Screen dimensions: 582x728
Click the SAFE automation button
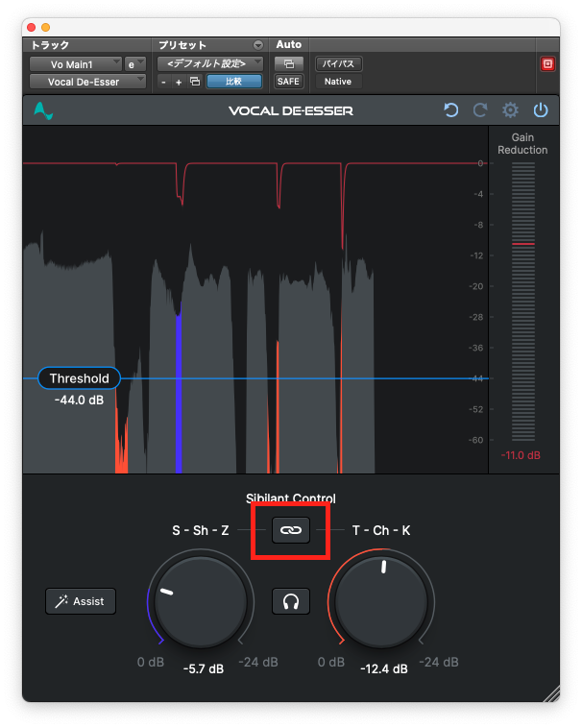point(288,82)
